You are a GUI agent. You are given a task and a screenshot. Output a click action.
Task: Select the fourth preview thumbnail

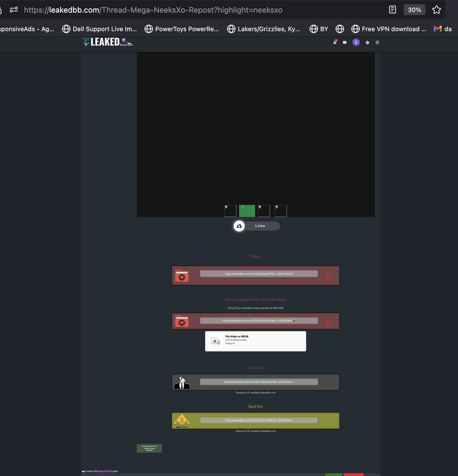click(x=281, y=211)
